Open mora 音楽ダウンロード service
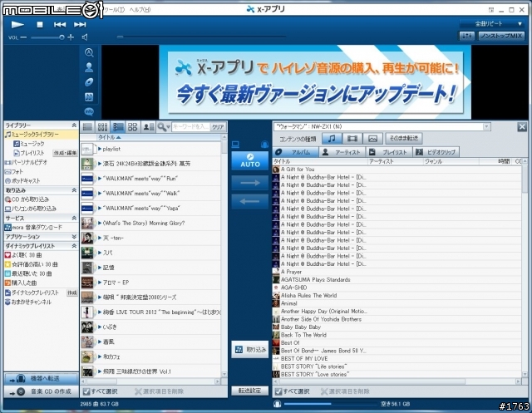The height and width of the screenshot is (413, 532). click(33, 227)
